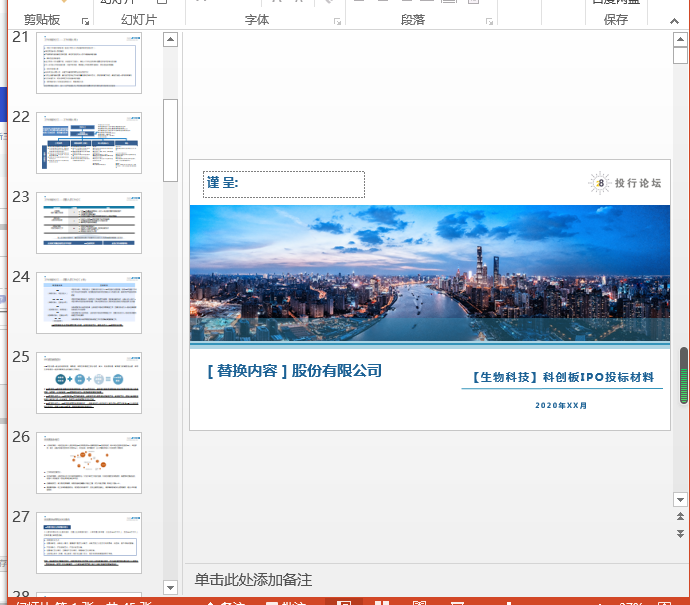Click thumbnail panel scroll-up arrow
Image resolution: width=690 pixels, height=605 pixels.
tap(170, 40)
